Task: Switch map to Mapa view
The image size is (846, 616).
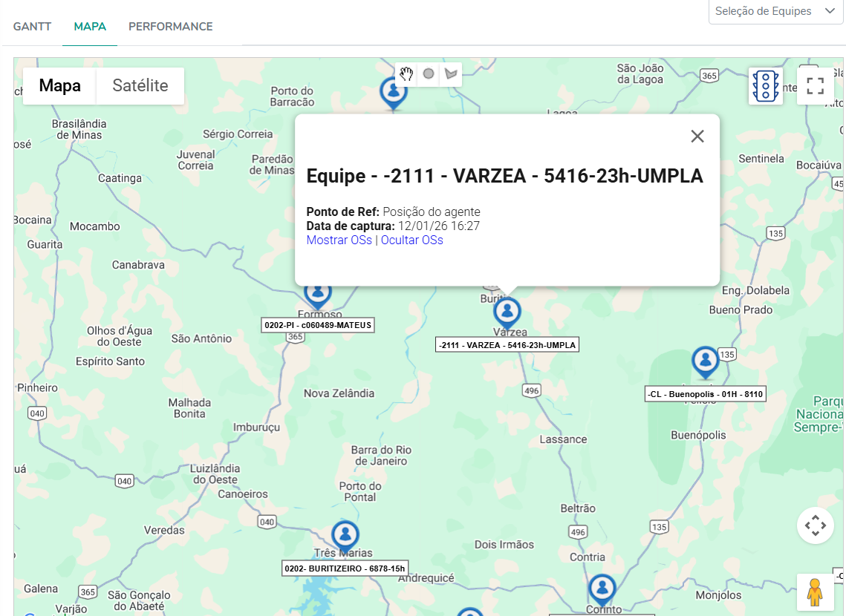Action: point(59,86)
